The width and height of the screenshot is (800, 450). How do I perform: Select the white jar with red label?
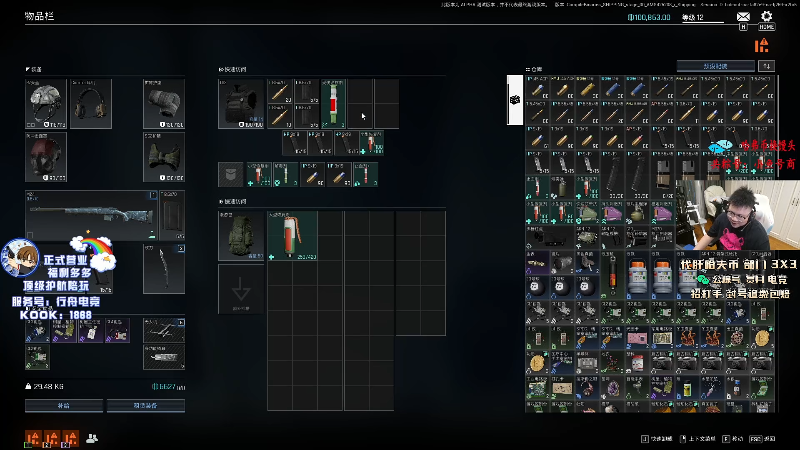pos(637,363)
